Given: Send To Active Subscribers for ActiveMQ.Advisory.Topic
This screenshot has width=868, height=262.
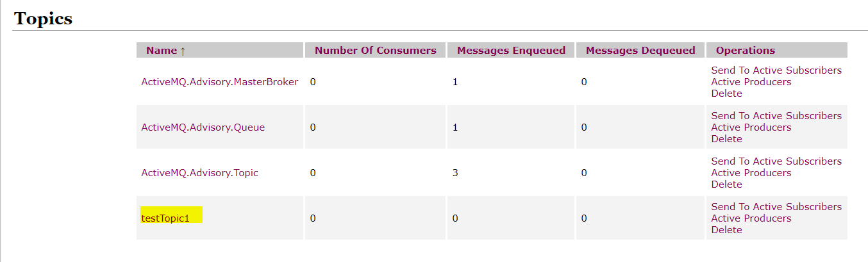Looking at the screenshot, I should 776,161.
